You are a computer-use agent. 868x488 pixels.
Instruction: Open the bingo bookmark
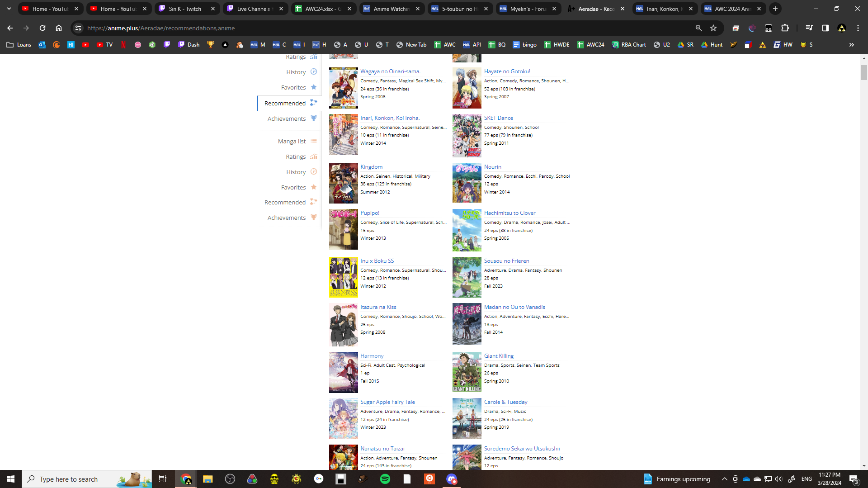click(x=524, y=45)
